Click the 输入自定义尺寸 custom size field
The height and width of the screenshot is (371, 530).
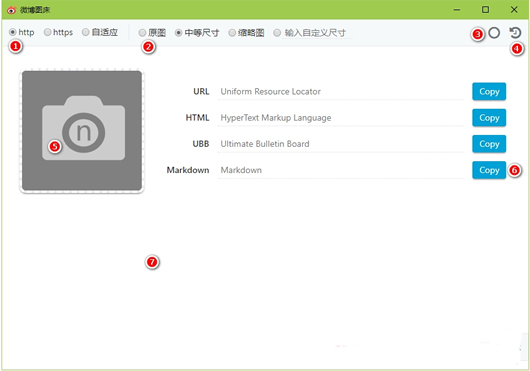[318, 33]
